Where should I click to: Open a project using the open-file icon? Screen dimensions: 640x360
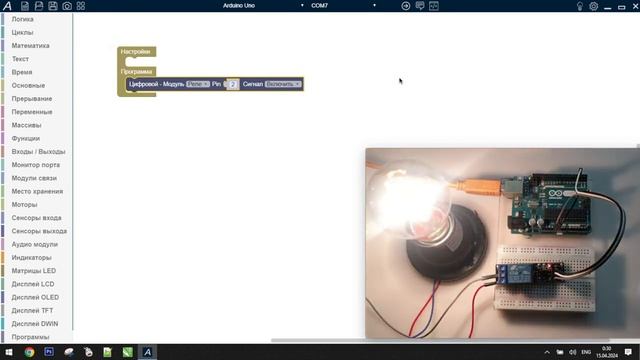pos(39,6)
